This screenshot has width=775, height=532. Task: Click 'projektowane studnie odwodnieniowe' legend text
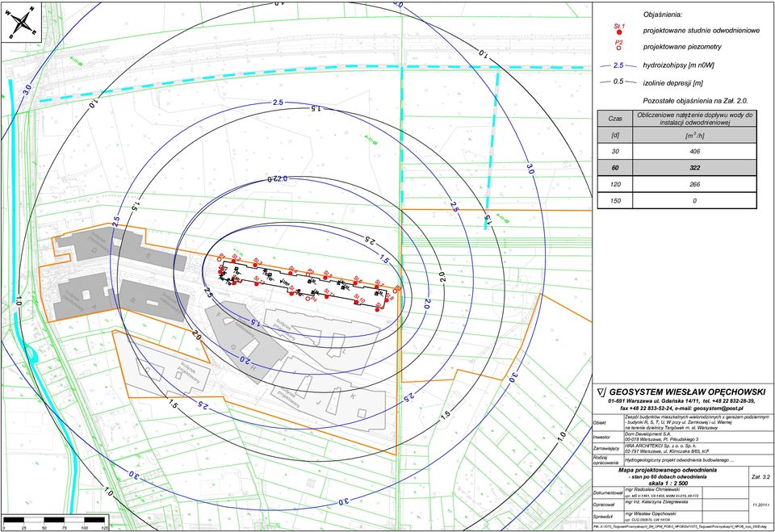coord(701,31)
